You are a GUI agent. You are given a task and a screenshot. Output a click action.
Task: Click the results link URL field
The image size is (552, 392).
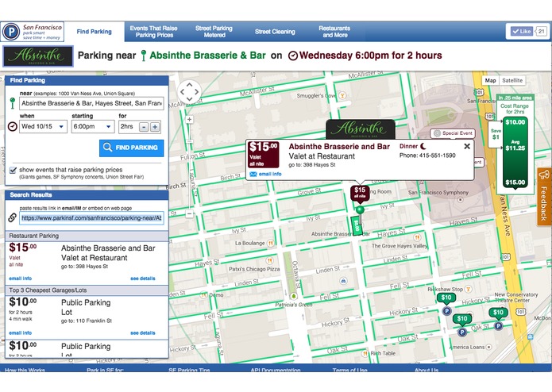coord(91,218)
